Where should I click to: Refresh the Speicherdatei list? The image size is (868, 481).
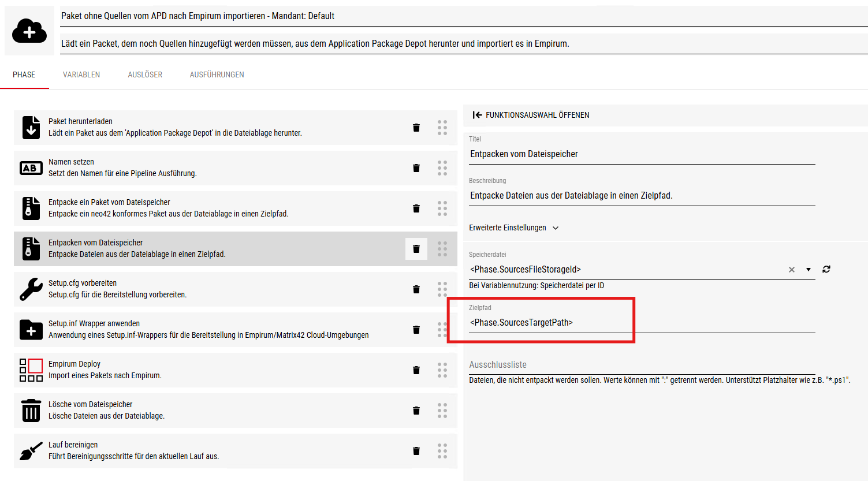[826, 270]
